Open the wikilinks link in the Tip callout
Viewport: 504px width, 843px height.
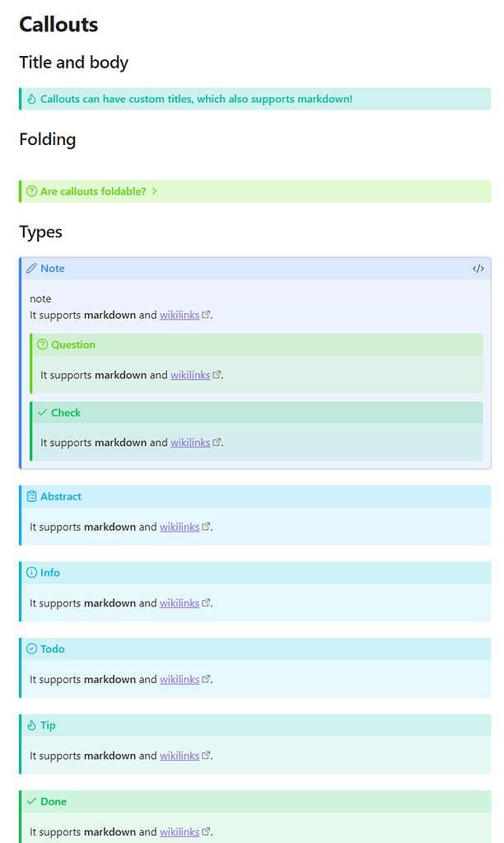180,756
